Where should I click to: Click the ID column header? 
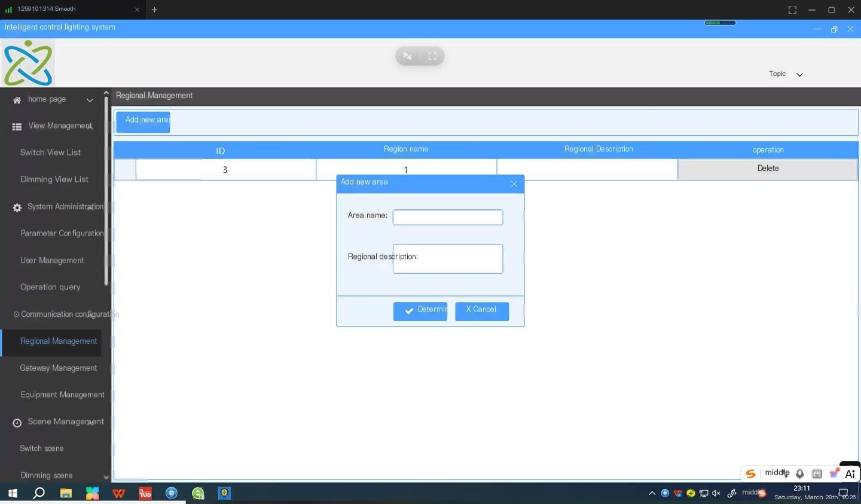click(220, 151)
